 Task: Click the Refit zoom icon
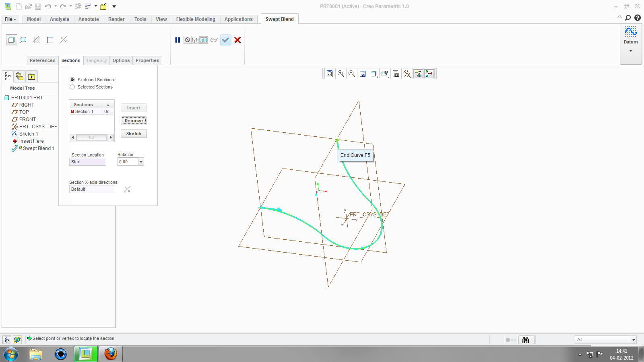point(330,74)
